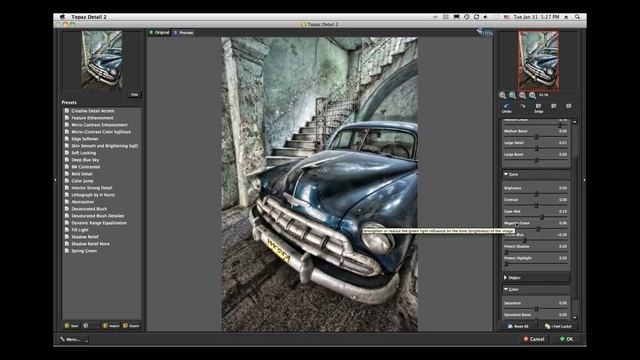Click the Contrast slider handle
The width and height of the screenshot is (640, 360).
(x=536, y=206)
